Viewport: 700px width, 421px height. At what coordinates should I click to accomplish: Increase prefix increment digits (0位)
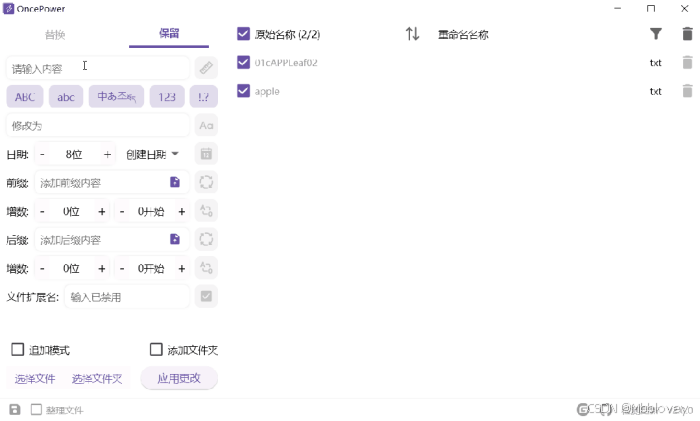pyautogui.click(x=102, y=211)
